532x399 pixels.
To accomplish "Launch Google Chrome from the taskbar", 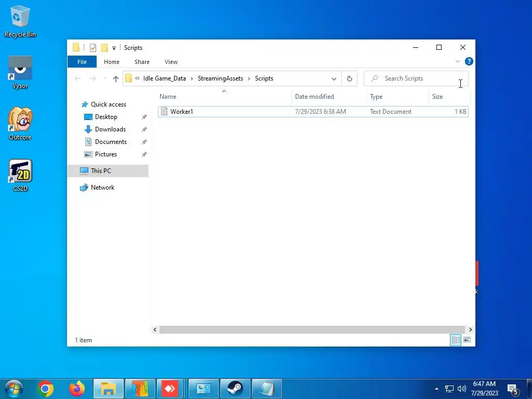I will [x=45, y=389].
